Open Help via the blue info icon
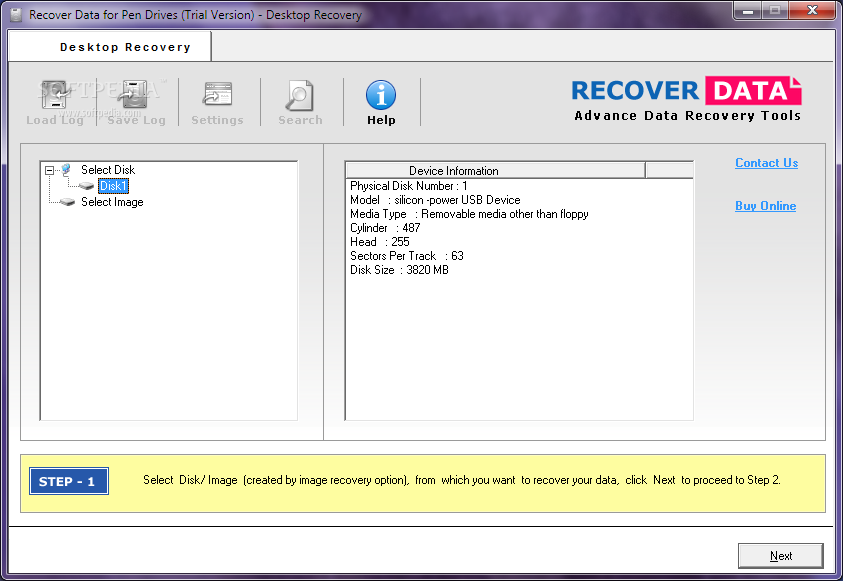Screen dimensions: 843x581 381,95
